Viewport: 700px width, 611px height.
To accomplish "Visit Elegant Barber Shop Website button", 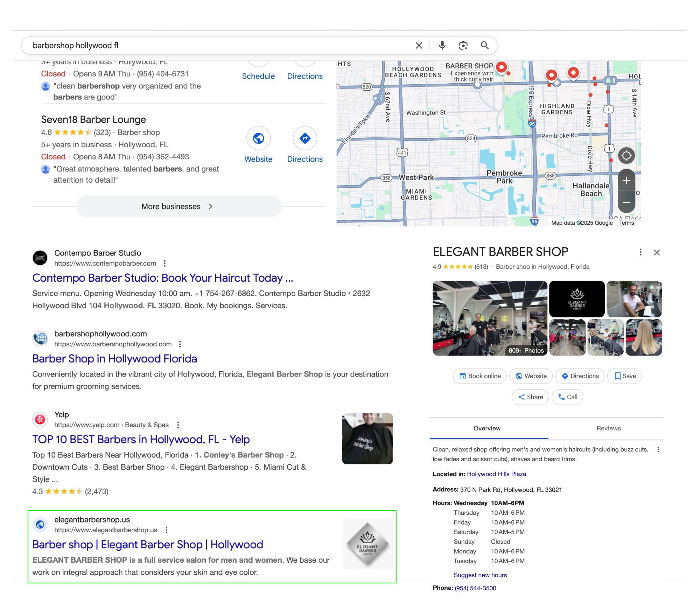I will 531,376.
